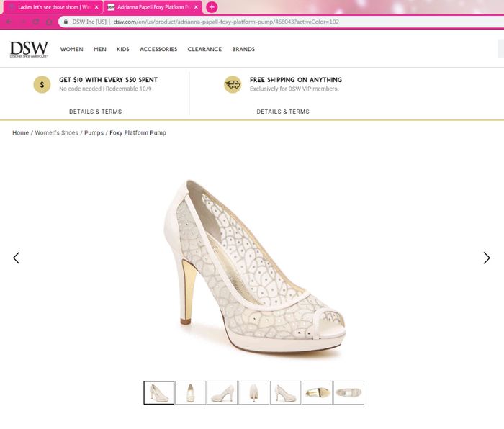The height and width of the screenshot is (429, 504).
Task: Open the Women menu
Action: point(71,50)
